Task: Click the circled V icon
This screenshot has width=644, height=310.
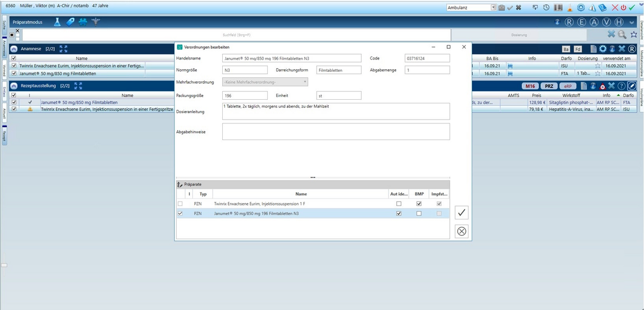Action: tap(606, 22)
